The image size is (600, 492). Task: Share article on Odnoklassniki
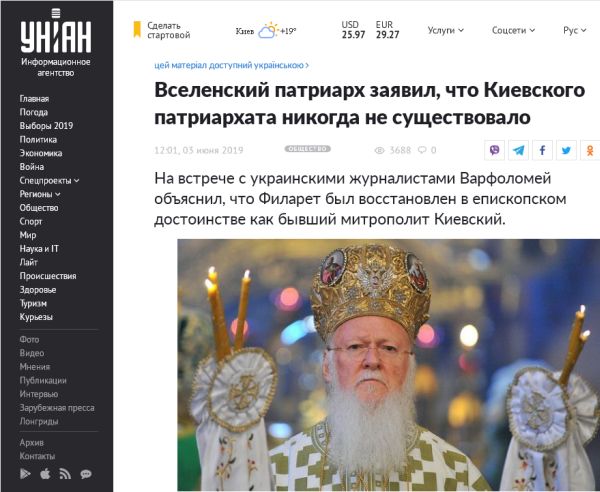click(x=590, y=150)
